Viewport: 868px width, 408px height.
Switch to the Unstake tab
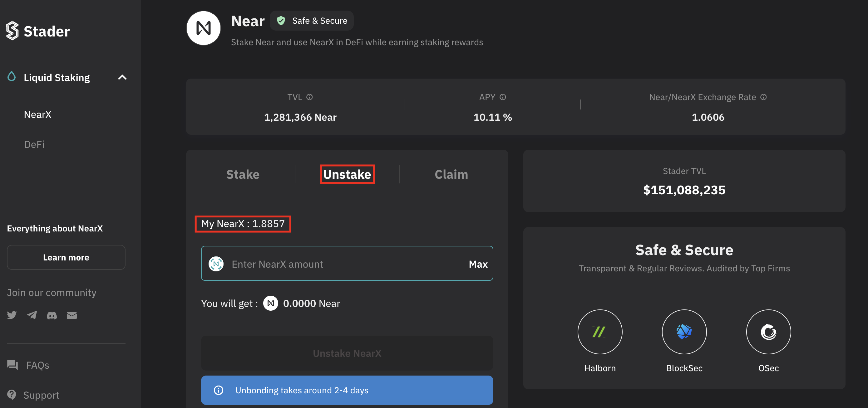click(x=348, y=174)
